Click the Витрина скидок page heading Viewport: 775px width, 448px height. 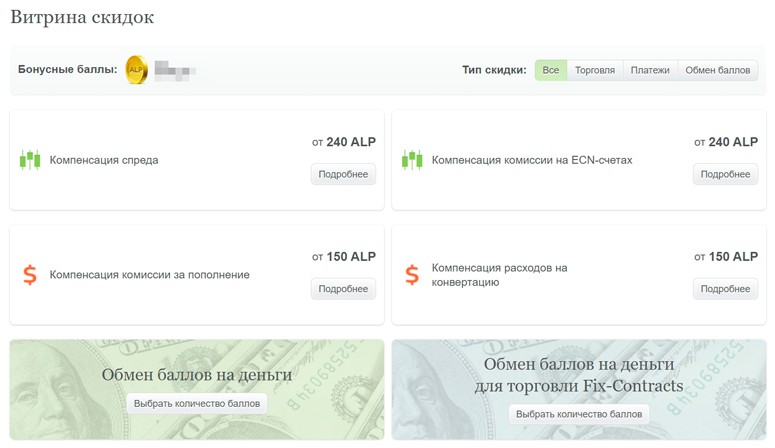click(82, 17)
